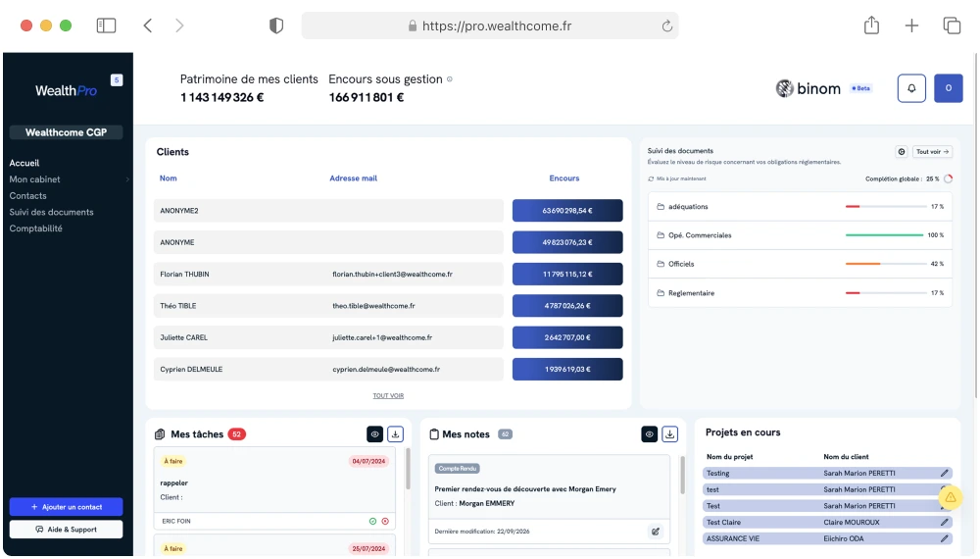Go back in the Safari browser
Image resolution: width=980 pixels, height=559 pixels.
click(x=148, y=25)
